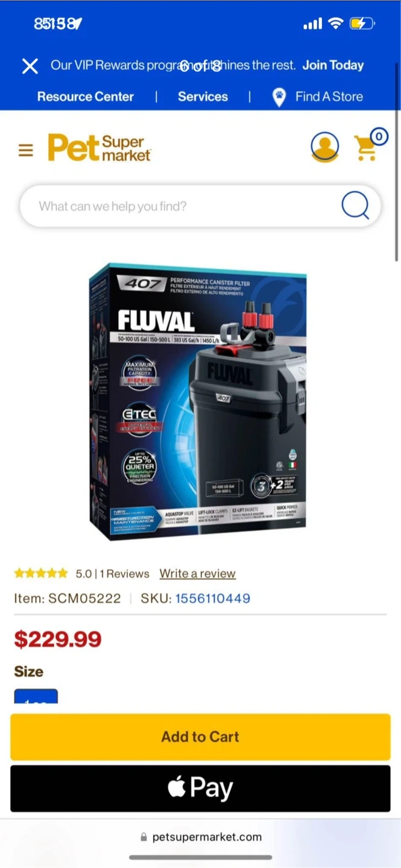Add the Fluval filter to cart
The width and height of the screenshot is (401, 868).
click(200, 737)
